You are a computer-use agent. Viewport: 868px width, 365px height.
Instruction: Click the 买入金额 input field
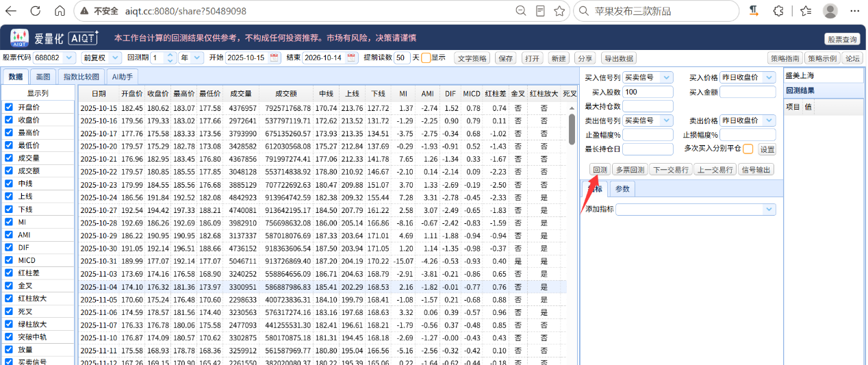pos(748,92)
